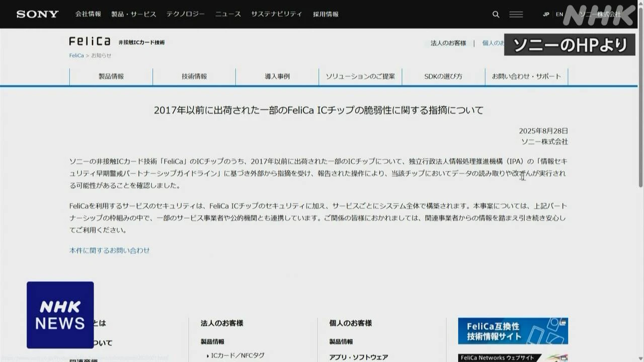Open the ICカード／NFCタグ footer link
The image size is (644, 362).
(x=237, y=355)
